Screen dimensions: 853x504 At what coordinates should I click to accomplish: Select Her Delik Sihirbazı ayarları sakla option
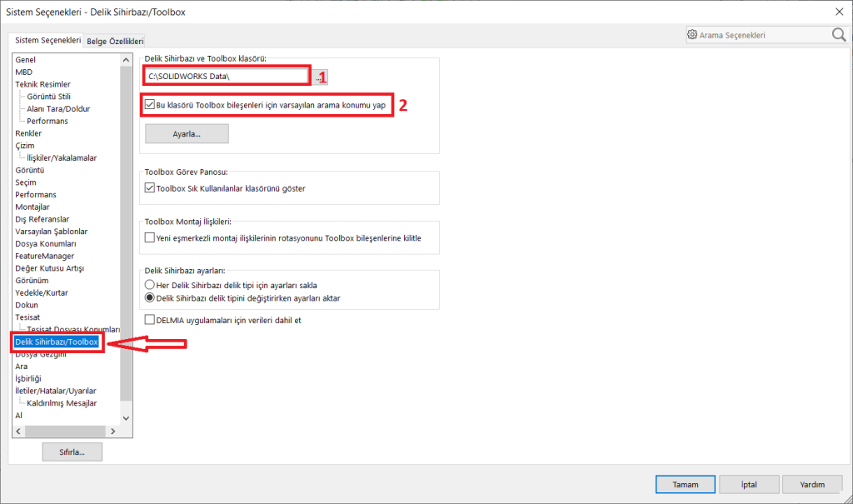point(150,285)
